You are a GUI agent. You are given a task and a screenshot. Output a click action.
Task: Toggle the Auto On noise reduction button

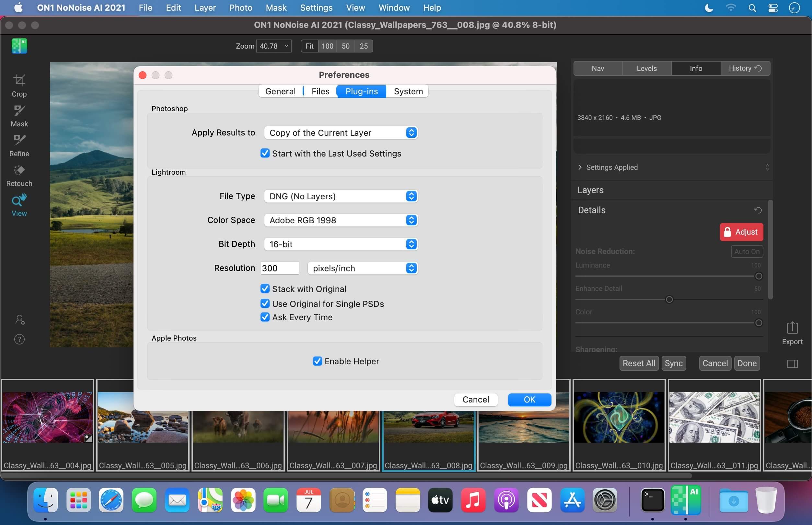pos(747,251)
